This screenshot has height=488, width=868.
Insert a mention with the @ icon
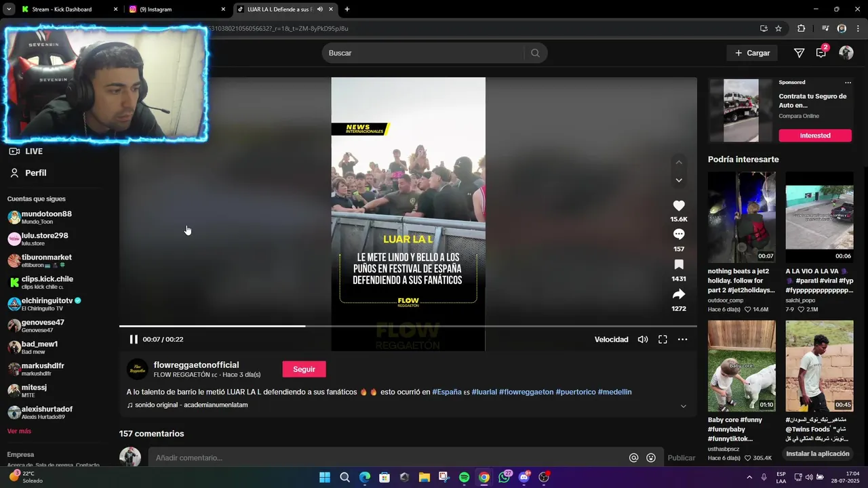pos(633,457)
